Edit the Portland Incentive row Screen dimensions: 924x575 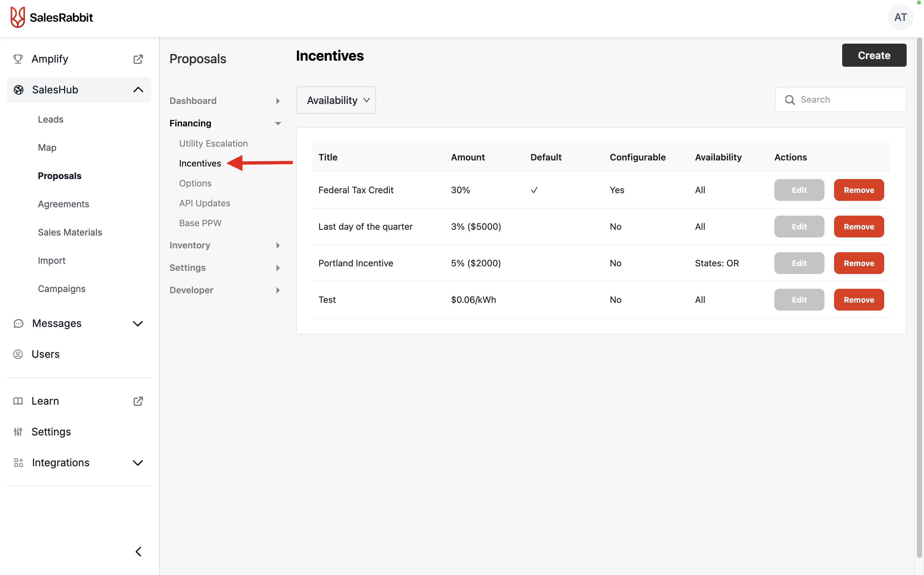coord(799,263)
